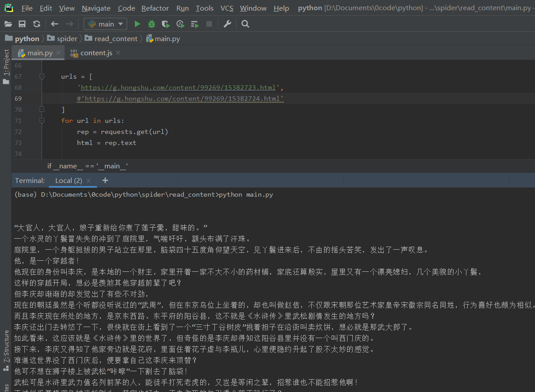The image size is (535, 392).
Task: Run with coverage shield icon
Action: point(165,24)
